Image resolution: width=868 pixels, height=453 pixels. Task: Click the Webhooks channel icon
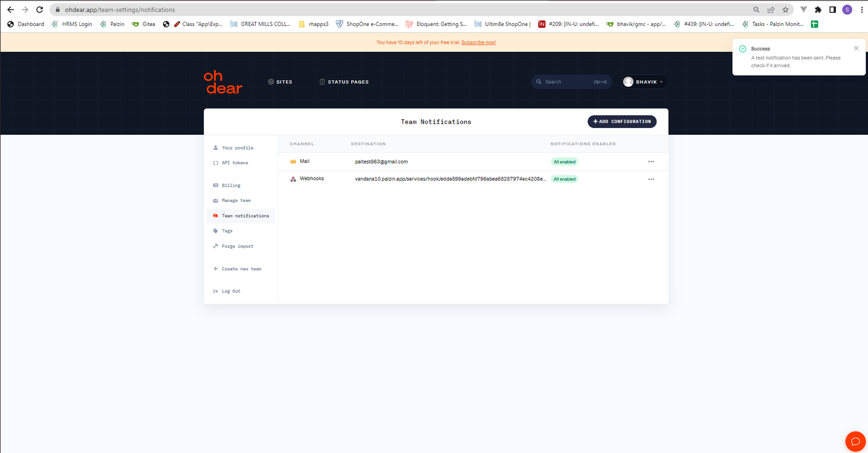coord(293,179)
